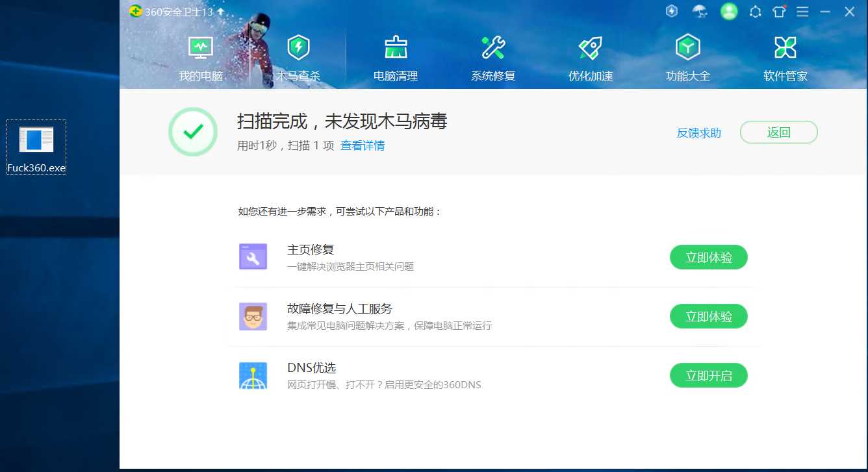The width and height of the screenshot is (868, 472).
Task: Open the 电脑清理 tab
Action: click(396, 59)
